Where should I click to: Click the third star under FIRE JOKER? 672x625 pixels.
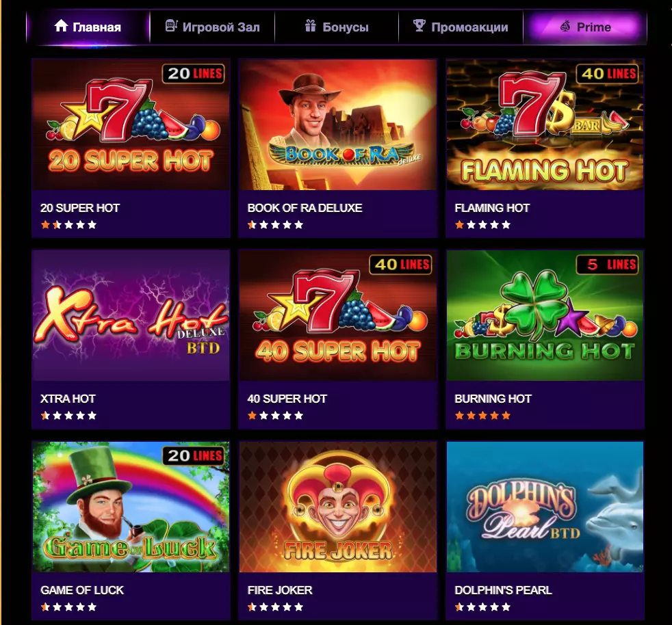(274, 606)
